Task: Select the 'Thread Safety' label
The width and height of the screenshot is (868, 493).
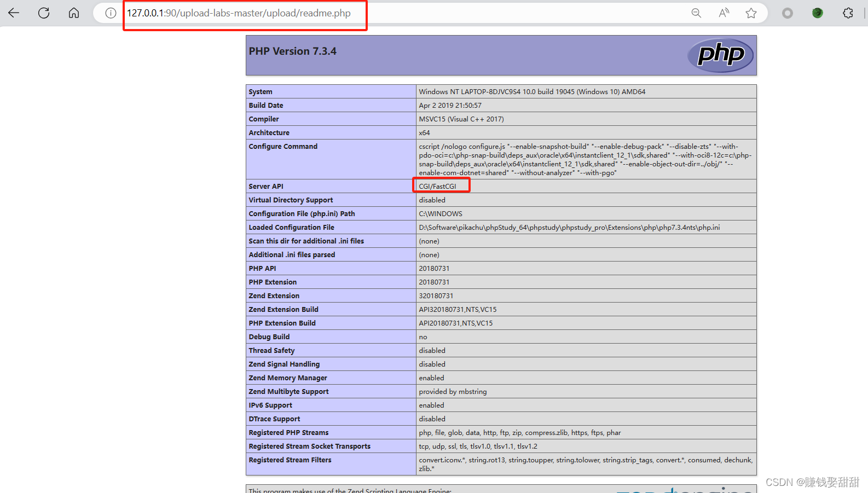Action: tap(271, 351)
